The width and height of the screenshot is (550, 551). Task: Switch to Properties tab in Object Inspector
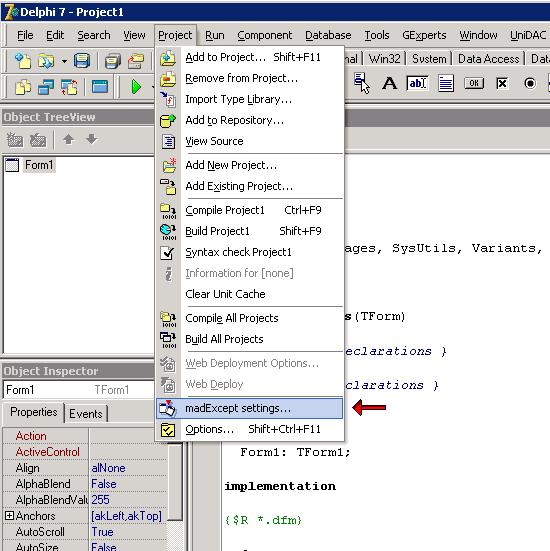click(33, 412)
